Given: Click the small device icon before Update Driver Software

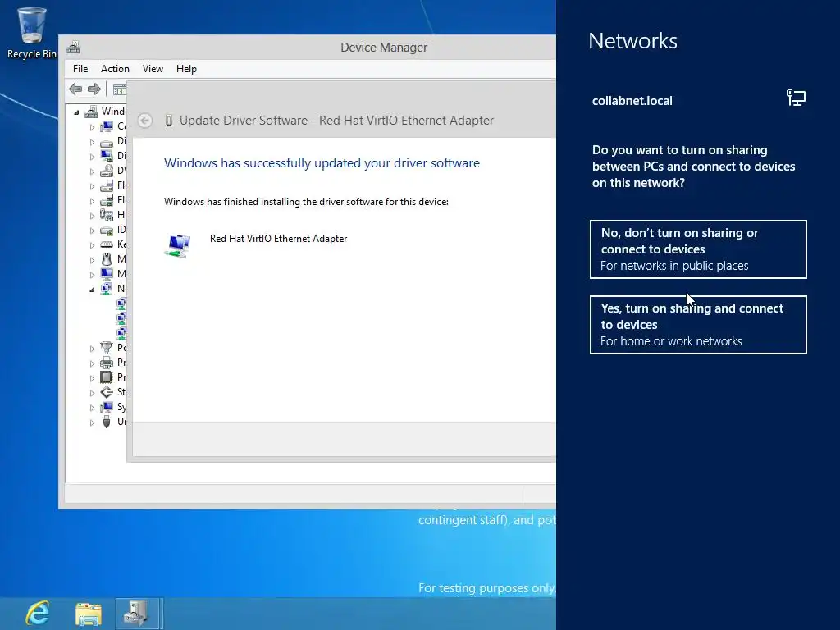Looking at the screenshot, I should point(169,121).
